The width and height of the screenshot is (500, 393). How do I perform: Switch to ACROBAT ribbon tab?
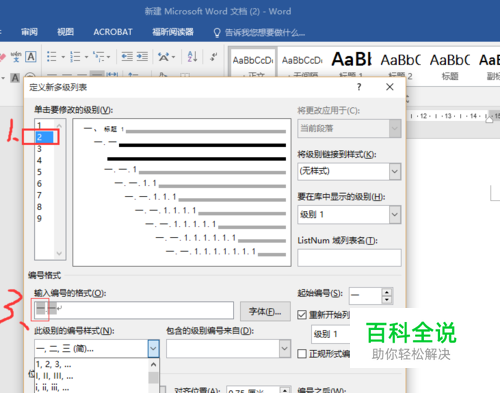coord(113,32)
